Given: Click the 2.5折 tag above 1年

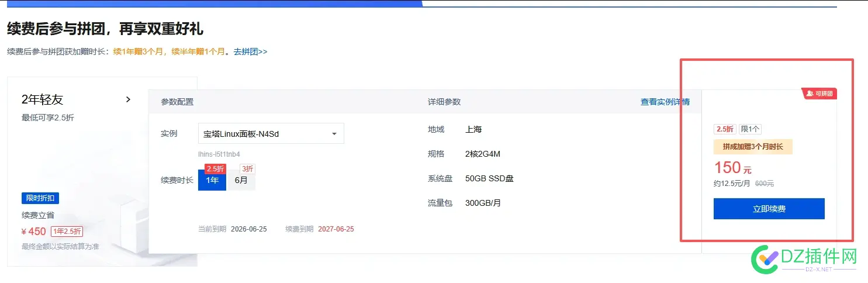Looking at the screenshot, I should click(x=215, y=169).
